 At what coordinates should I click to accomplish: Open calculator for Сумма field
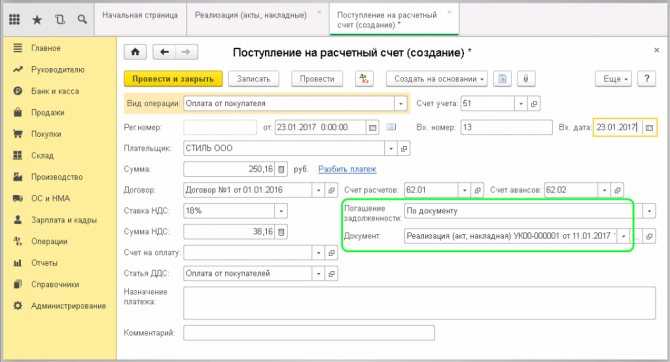tap(281, 169)
